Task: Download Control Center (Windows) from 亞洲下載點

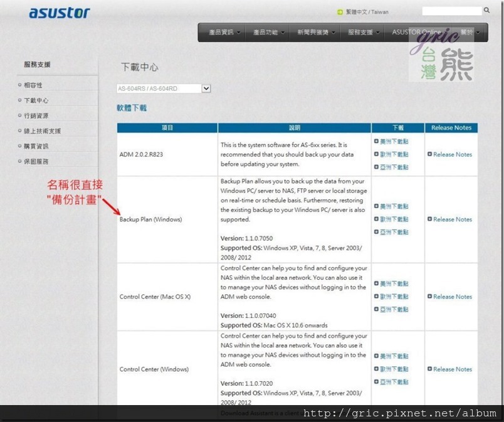Action: coord(394,382)
